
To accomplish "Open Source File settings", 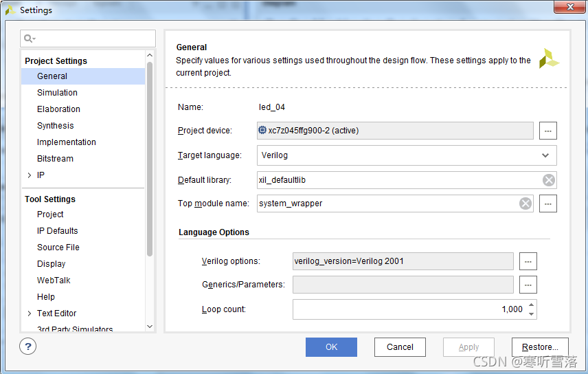I will point(58,247).
